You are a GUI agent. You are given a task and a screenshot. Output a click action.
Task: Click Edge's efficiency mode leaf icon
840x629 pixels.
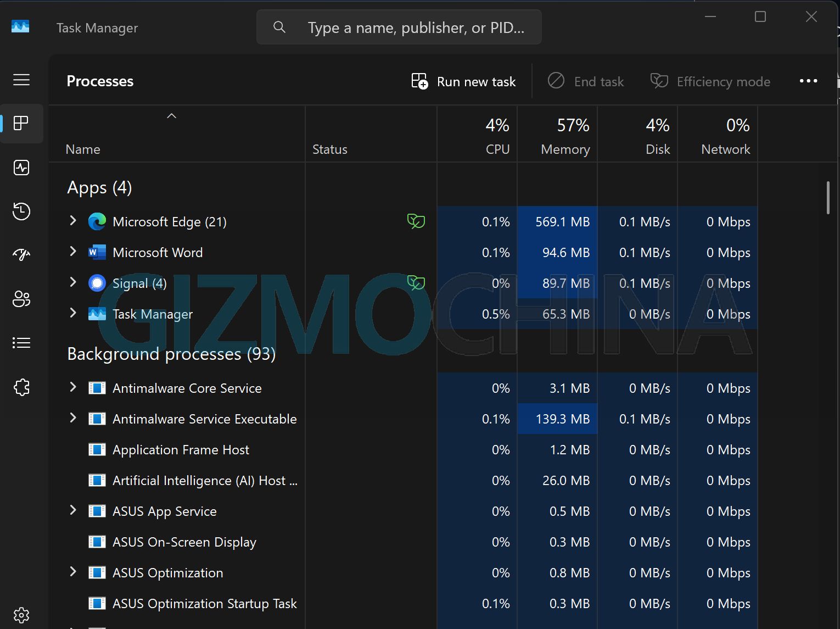coord(416,222)
